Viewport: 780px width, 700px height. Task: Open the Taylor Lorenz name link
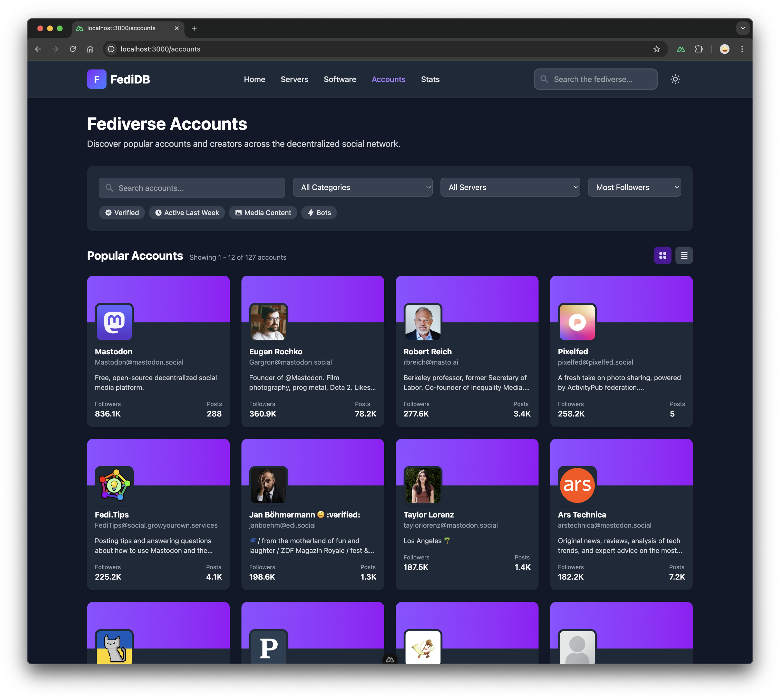point(428,515)
